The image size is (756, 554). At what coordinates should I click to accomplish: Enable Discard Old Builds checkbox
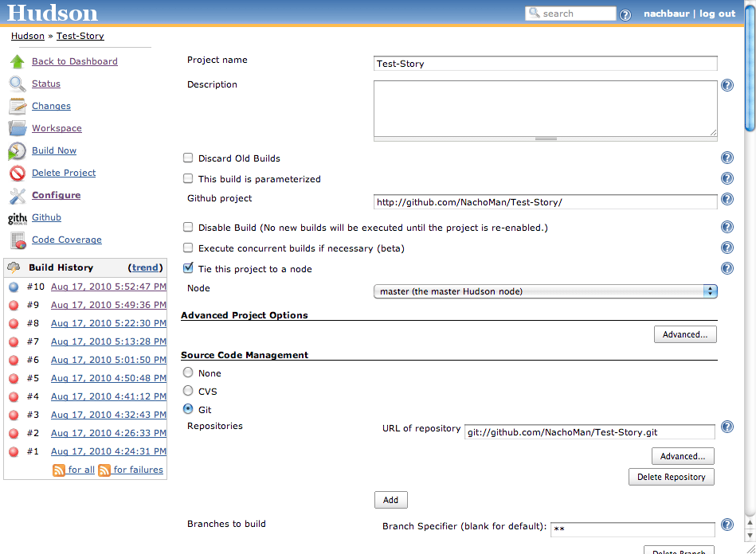188,158
